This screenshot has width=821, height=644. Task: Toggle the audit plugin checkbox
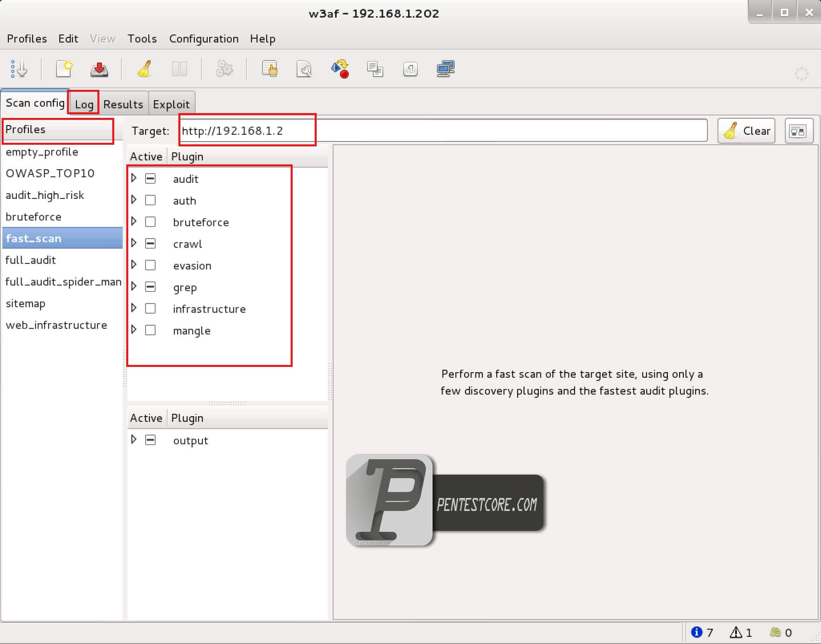coord(150,178)
